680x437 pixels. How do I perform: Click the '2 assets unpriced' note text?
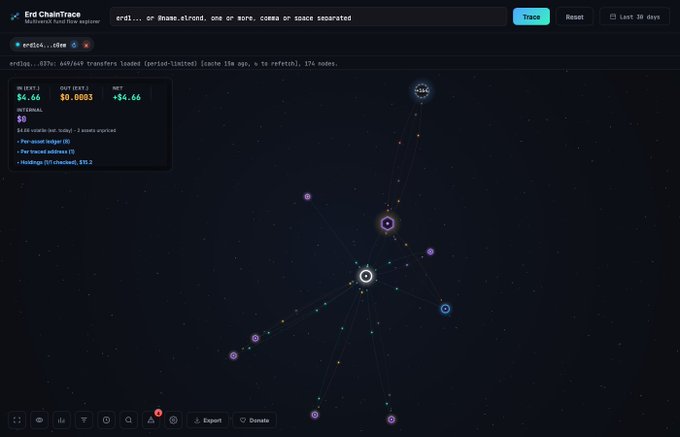tap(96, 130)
